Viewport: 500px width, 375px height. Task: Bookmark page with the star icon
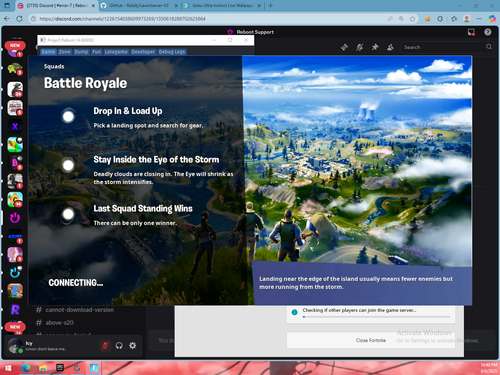412,19
